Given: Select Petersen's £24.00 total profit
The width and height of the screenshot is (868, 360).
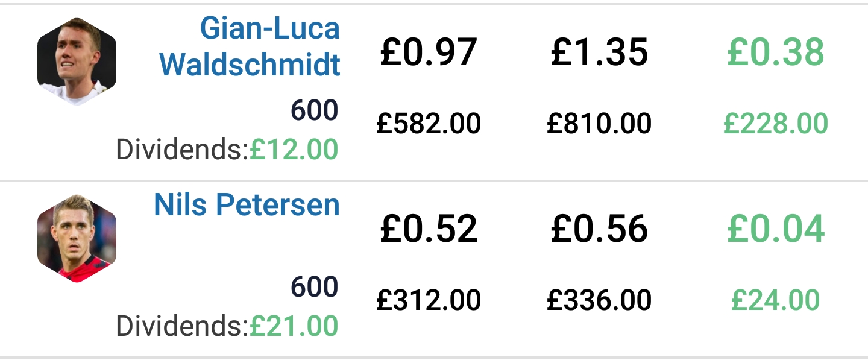Looking at the screenshot, I should (x=775, y=300).
